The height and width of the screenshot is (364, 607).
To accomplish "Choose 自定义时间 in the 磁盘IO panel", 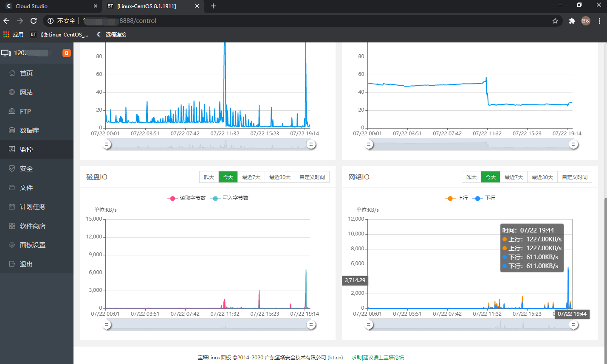I will click(312, 177).
